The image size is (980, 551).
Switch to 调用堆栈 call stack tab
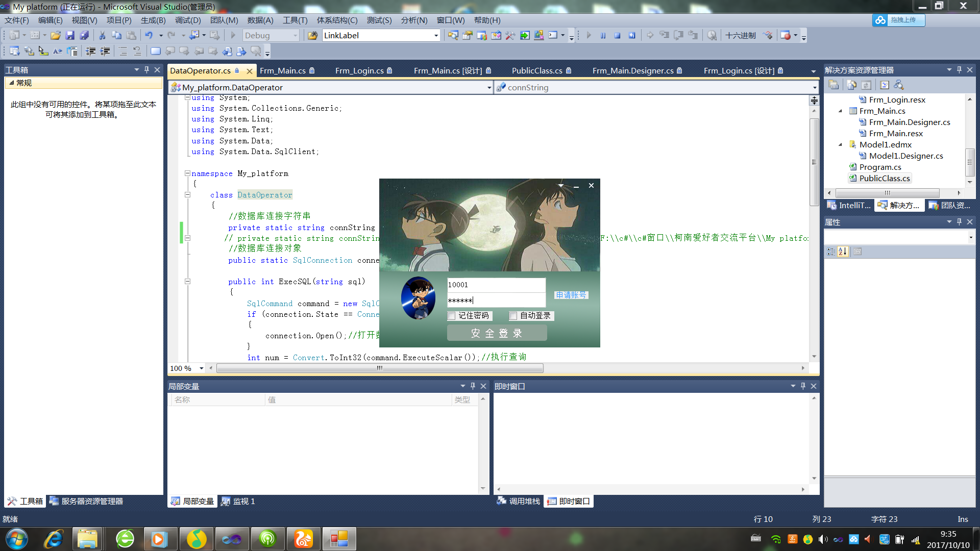click(519, 502)
